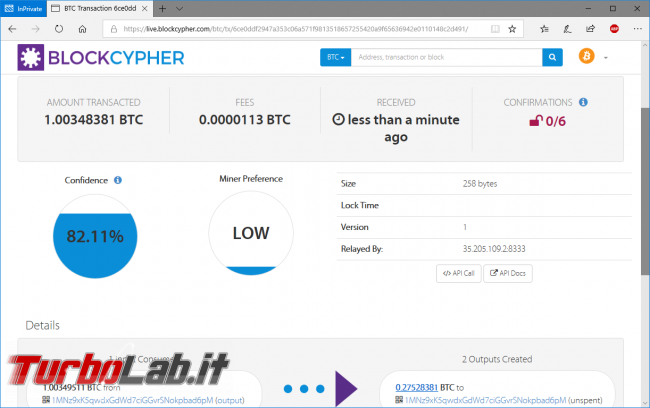
Task: Click the browser address bar URL
Action: (296, 29)
